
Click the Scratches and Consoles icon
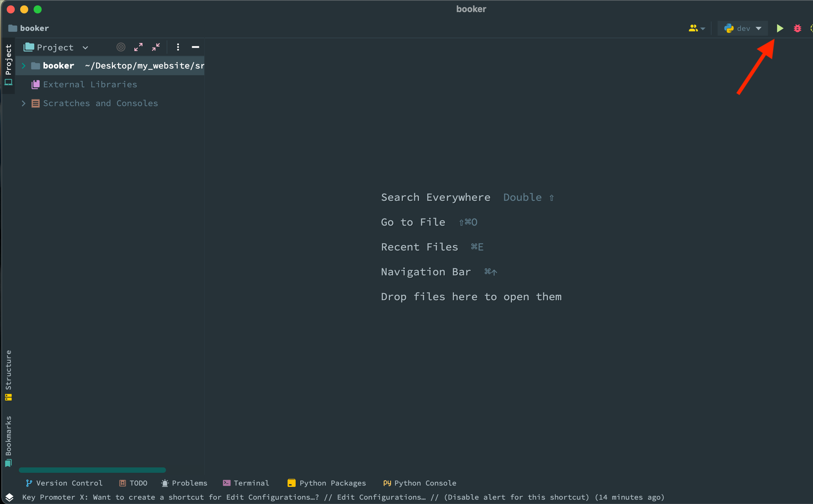click(x=36, y=103)
